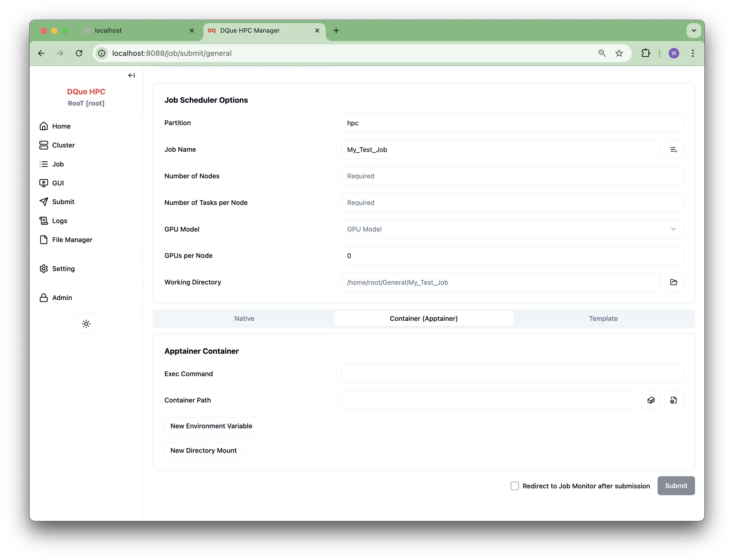Screen dimensions: 734x560
Task: Open the Logs page in the sidebar
Action: 60,221
